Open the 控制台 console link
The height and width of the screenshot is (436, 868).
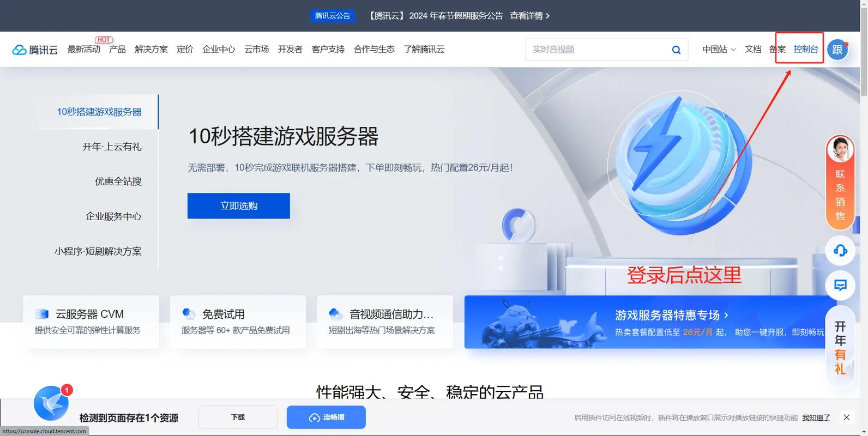click(806, 50)
